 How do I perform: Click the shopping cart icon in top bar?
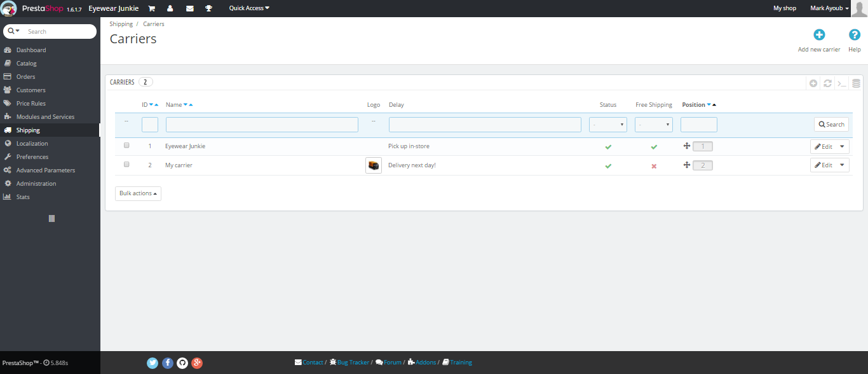click(151, 8)
